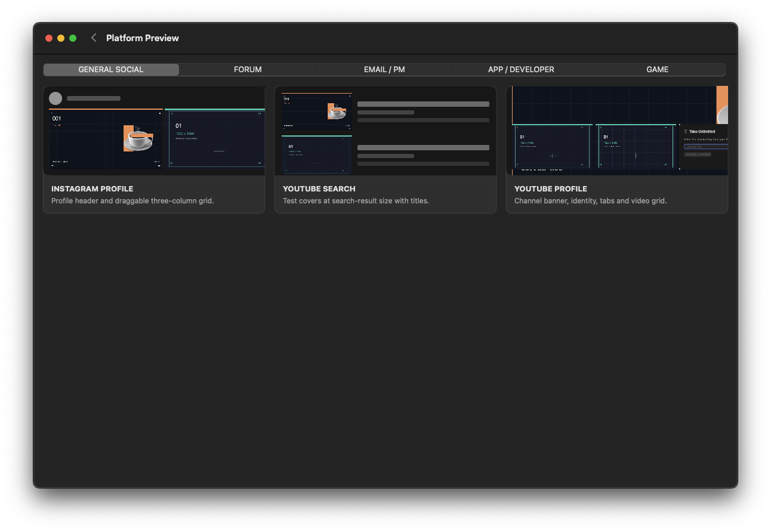771x532 pixels.
Task: Click the YOUTUBE PROFILE card title
Action: (x=551, y=188)
